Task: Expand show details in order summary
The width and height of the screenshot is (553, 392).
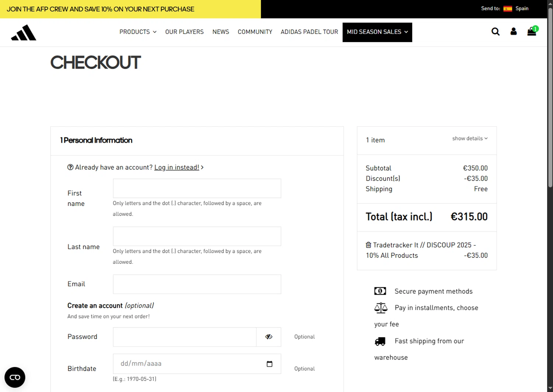Action: [470, 139]
